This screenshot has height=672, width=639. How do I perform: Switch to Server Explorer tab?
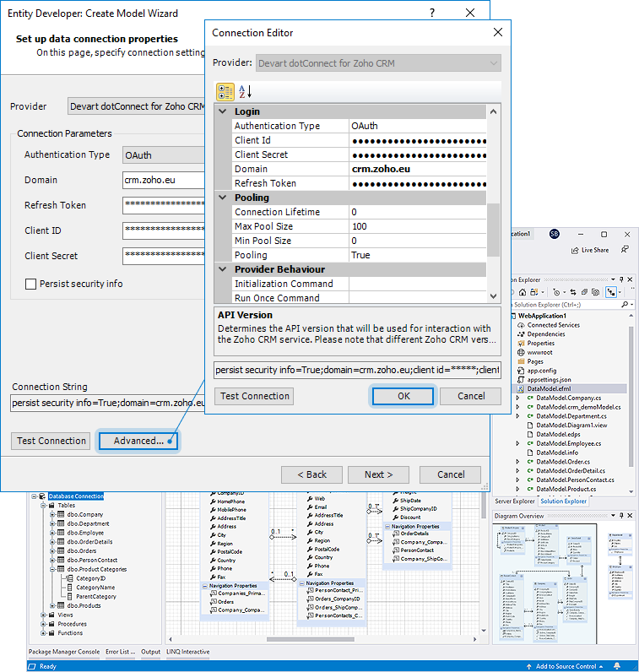(515, 501)
